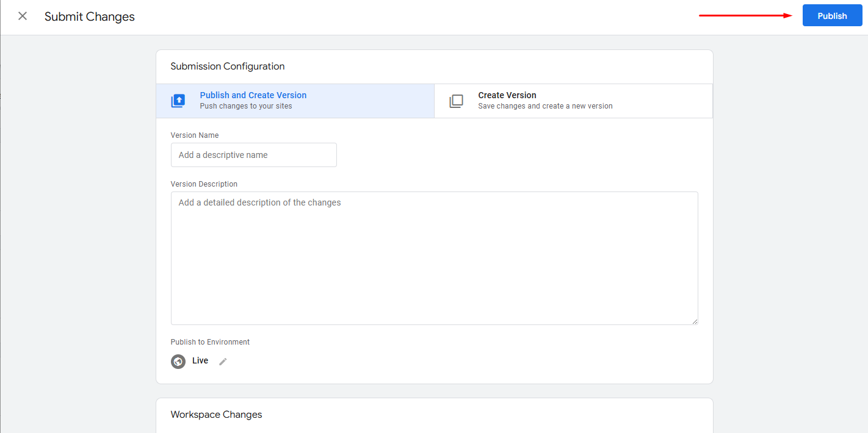Close the Submit Changes panel
The width and height of the screenshot is (868, 433).
tap(23, 16)
